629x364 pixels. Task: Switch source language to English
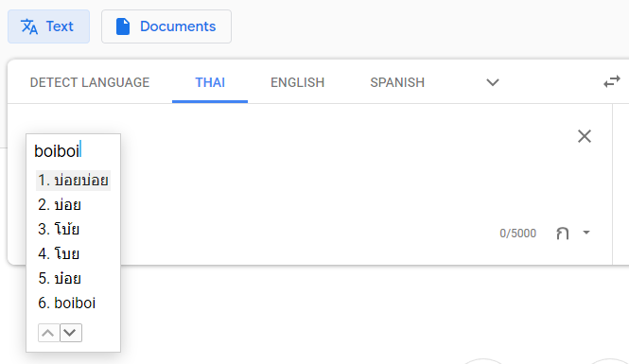pyautogui.click(x=297, y=82)
